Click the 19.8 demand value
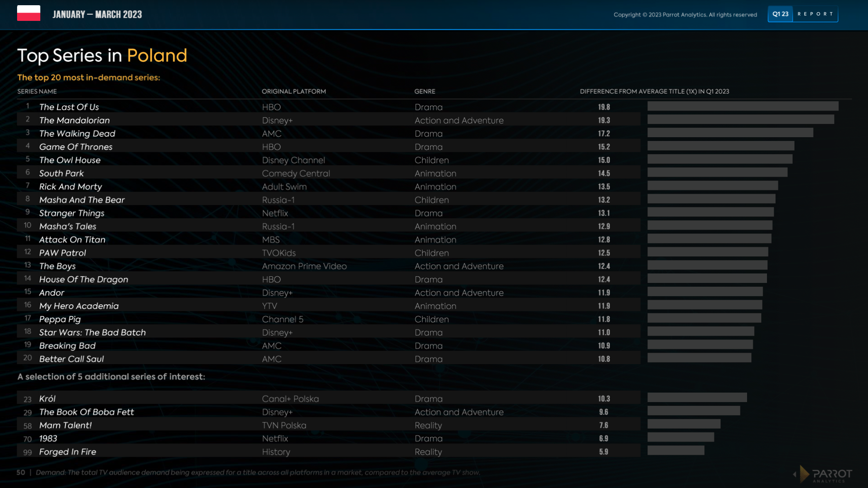 click(x=604, y=107)
